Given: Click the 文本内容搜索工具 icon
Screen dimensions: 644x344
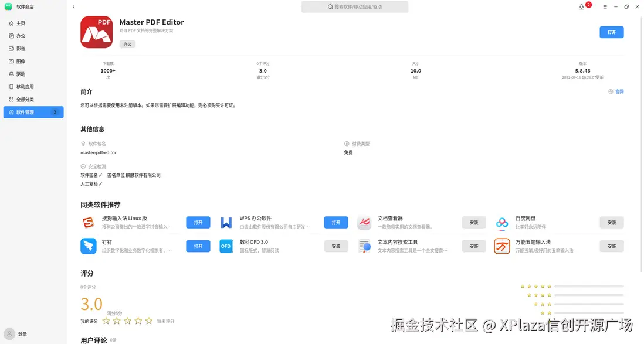Looking at the screenshot, I should pos(364,246).
